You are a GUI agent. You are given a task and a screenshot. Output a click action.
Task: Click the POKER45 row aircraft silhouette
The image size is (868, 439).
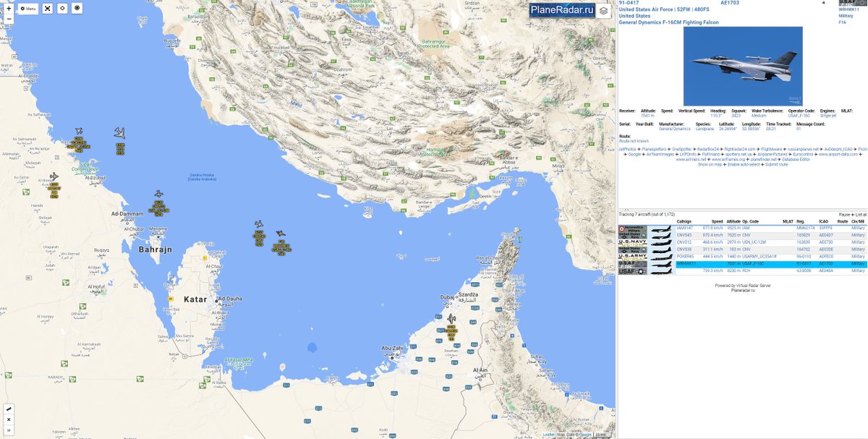(661, 257)
